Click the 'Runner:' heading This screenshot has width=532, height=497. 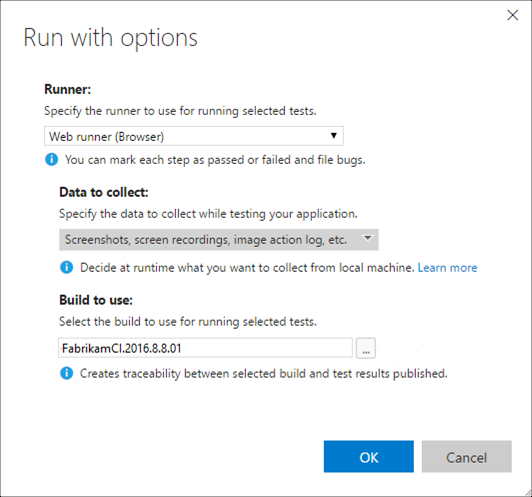point(68,90)
